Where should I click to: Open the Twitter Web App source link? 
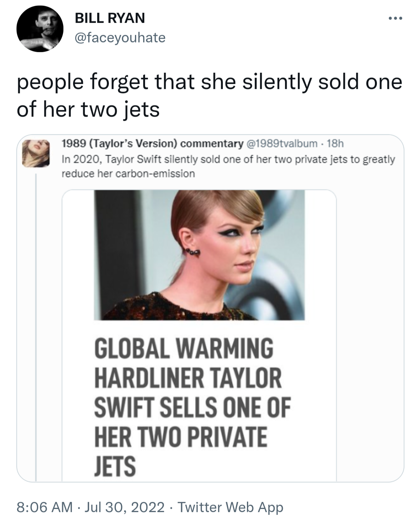230,507
